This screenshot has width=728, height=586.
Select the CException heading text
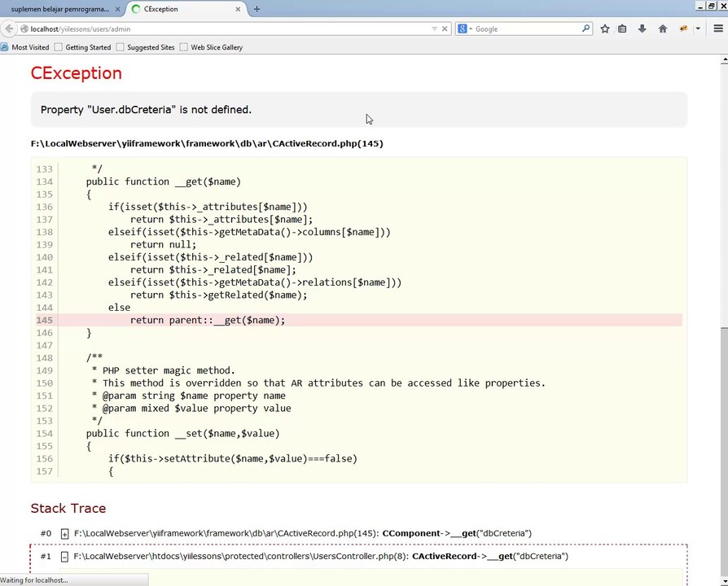click(x=77, y=73)
